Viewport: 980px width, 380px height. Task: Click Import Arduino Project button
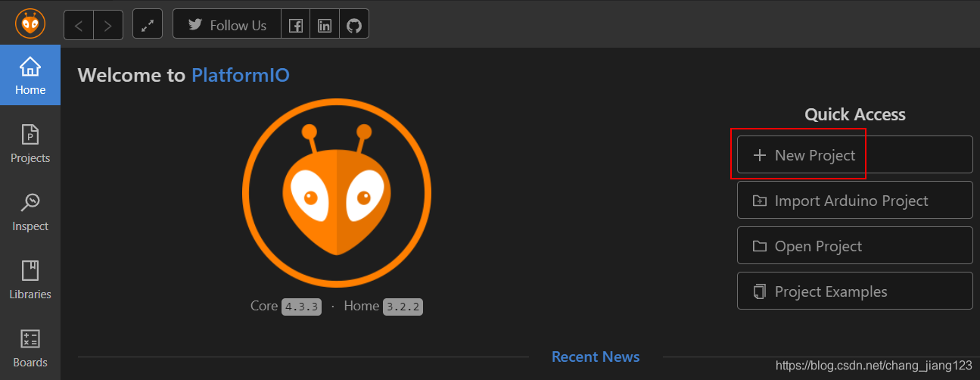(855, 200)
